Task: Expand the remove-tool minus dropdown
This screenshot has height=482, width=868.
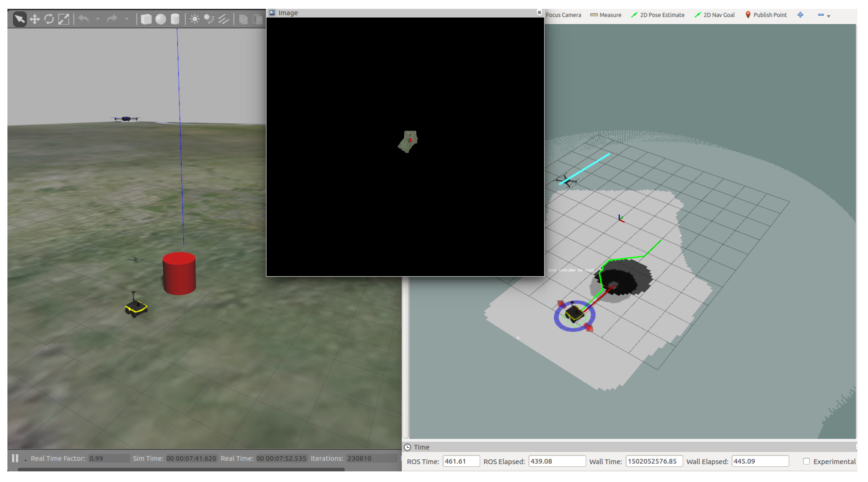Action: pos(828,16)
